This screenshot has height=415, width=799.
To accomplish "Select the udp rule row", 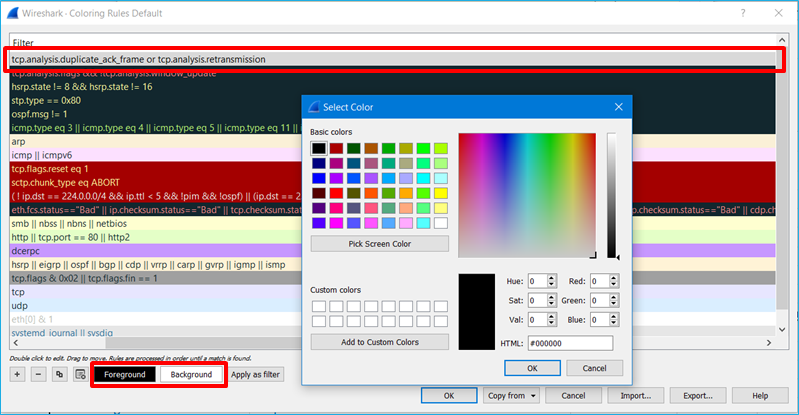I will pyautogui.click(x=155, y=306).
